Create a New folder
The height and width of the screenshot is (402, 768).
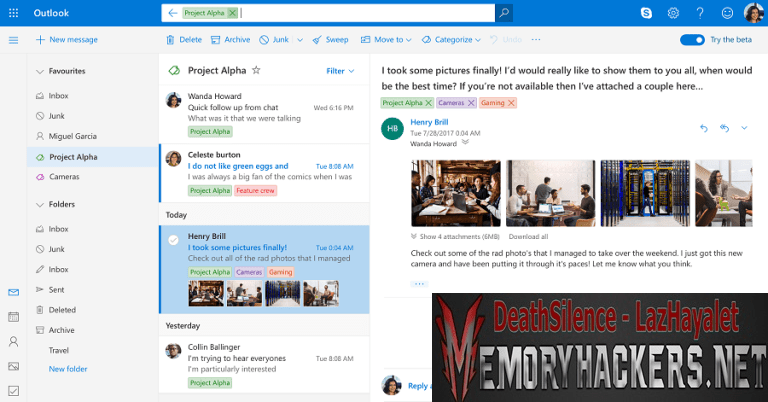(68, 369)
